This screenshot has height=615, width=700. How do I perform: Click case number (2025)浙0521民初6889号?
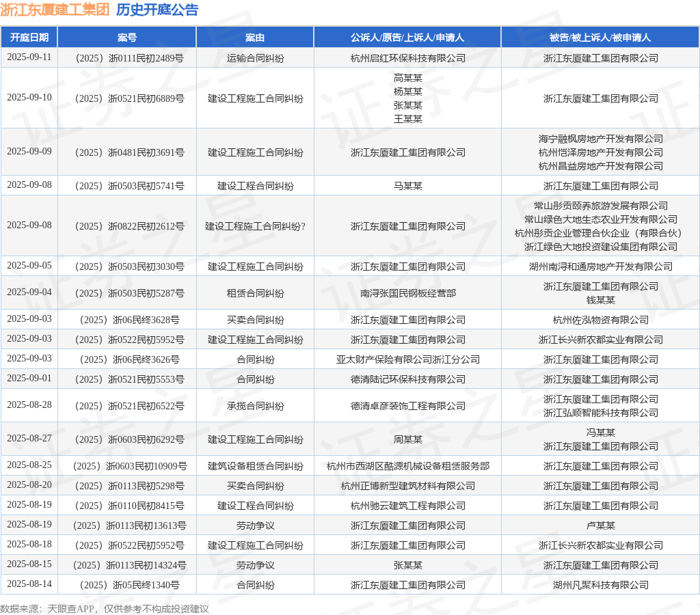[x=129, y=98]
